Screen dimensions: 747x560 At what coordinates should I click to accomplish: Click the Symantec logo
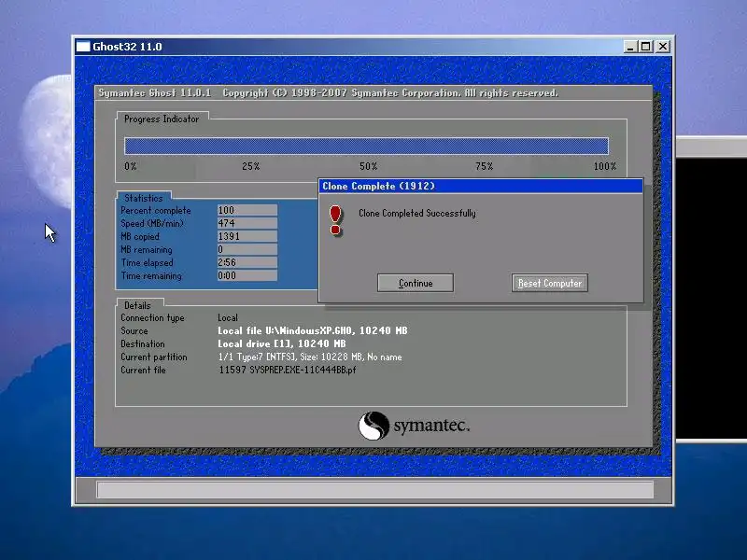pos(414,426)
